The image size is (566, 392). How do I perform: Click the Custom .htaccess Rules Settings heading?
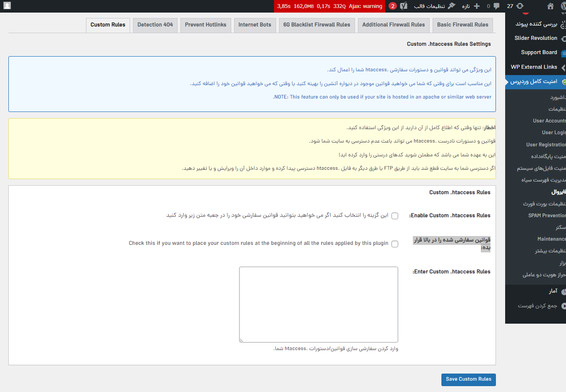point(449,44)
